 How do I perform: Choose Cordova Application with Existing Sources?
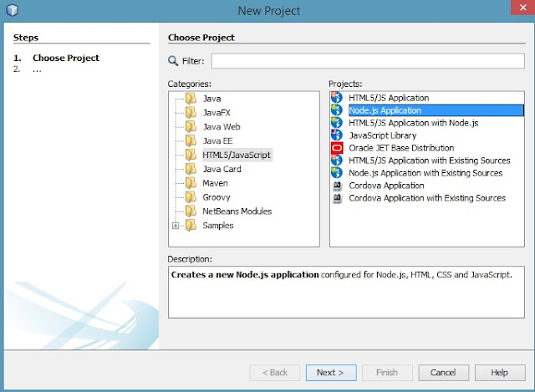coord(427,198)
